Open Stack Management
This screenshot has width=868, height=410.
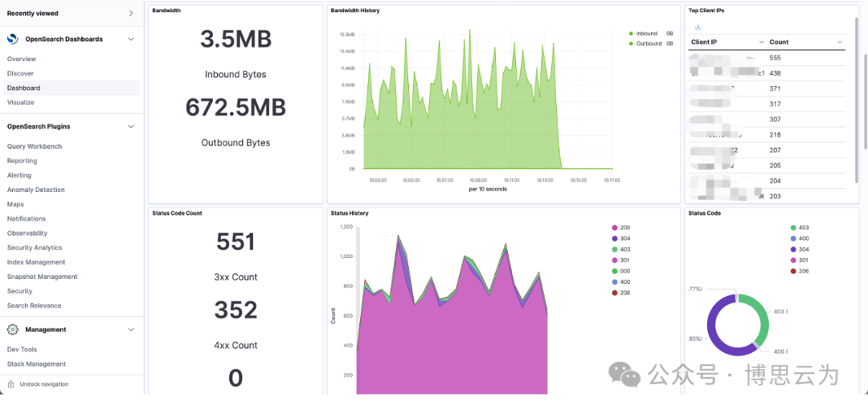(36, 364)
